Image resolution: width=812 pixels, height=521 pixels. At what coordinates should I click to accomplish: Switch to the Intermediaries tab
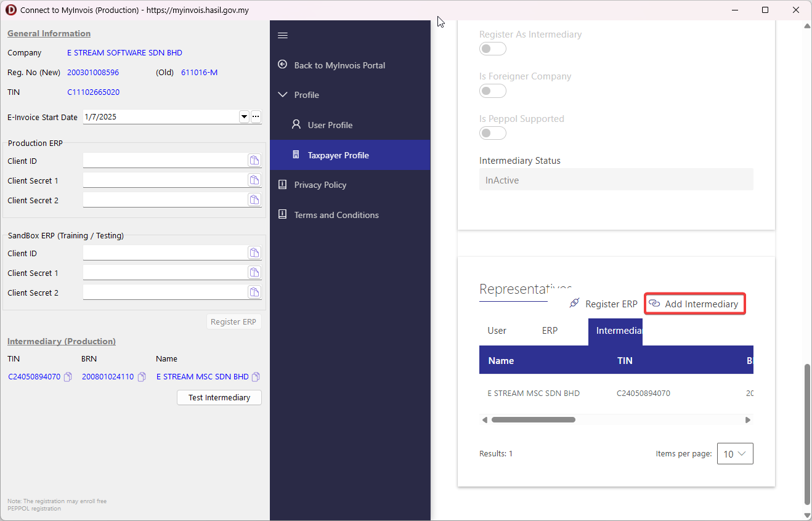coord(615,331)
